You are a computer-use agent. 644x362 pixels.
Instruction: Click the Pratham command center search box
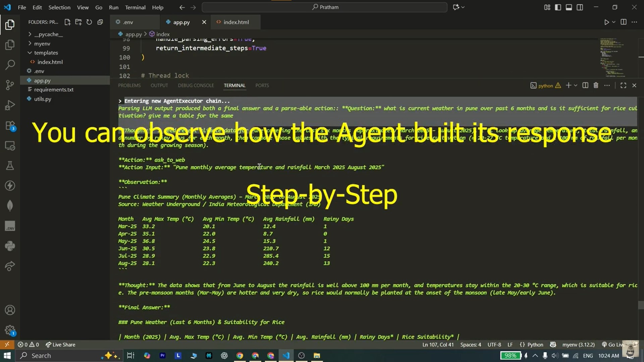325,7
